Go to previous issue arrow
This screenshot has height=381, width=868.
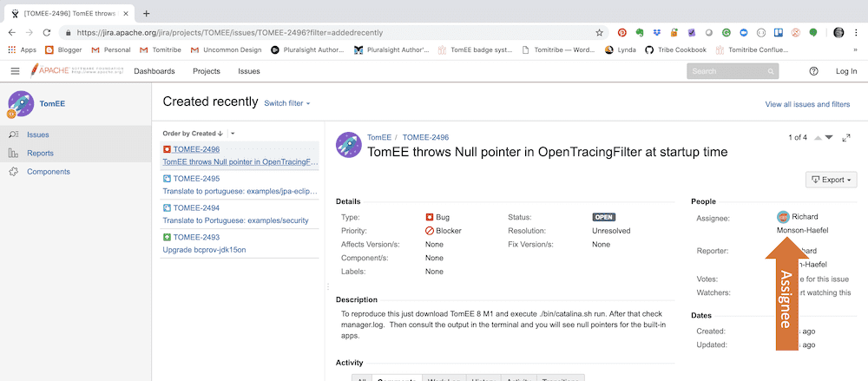click(x=818, y=137)
